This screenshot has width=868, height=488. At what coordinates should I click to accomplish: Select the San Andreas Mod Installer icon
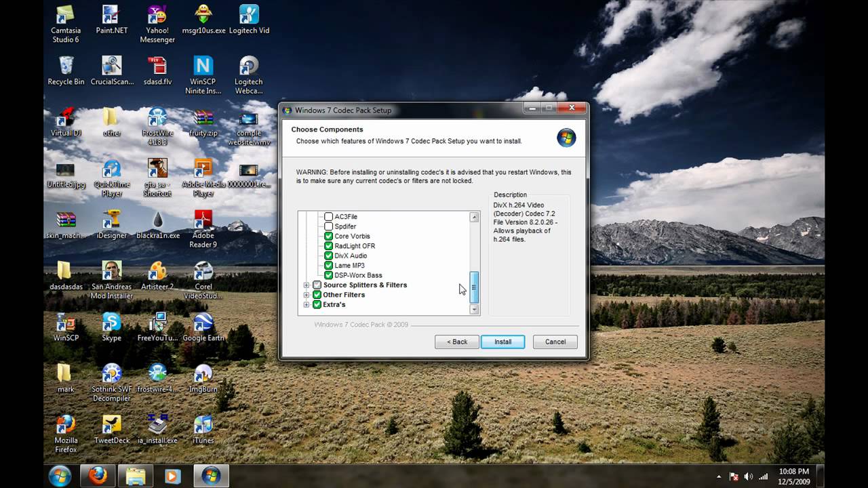pos(112,281)
